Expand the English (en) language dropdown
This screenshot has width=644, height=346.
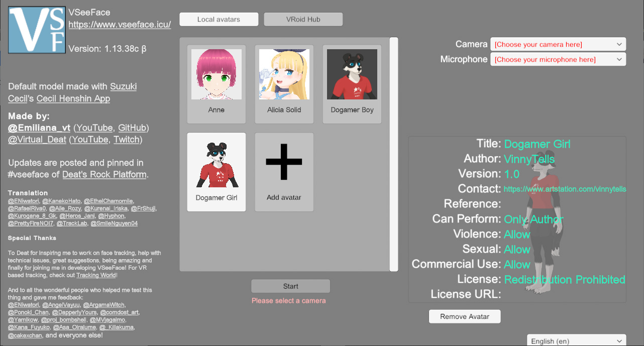point(577,340)
